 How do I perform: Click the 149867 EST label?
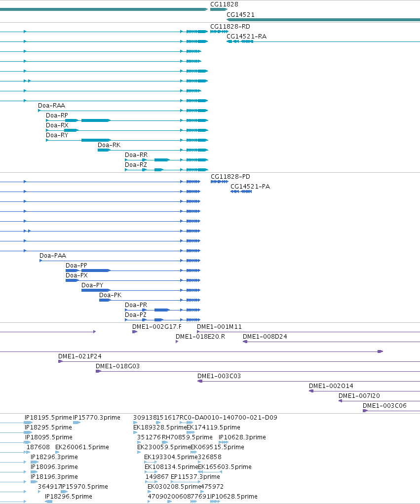(157, 477)
